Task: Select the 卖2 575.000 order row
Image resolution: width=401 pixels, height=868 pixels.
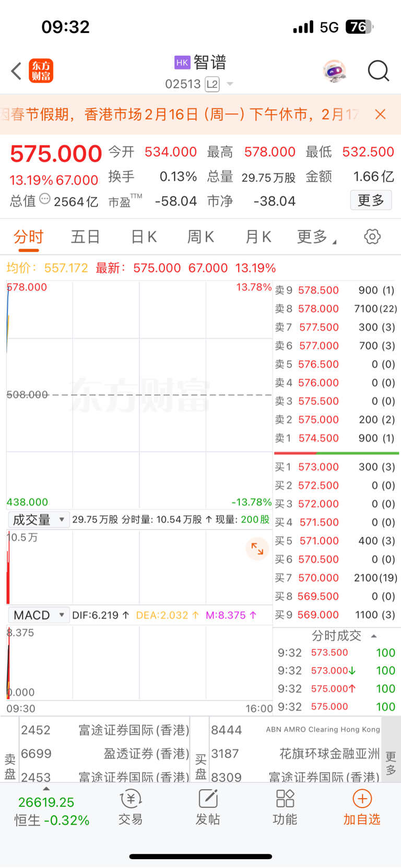Action: [336, 420]
